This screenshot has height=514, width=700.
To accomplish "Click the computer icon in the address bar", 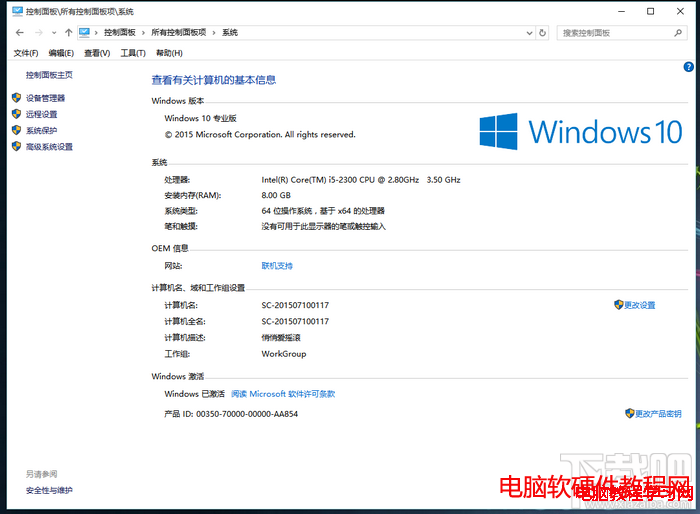I will 84,32.
